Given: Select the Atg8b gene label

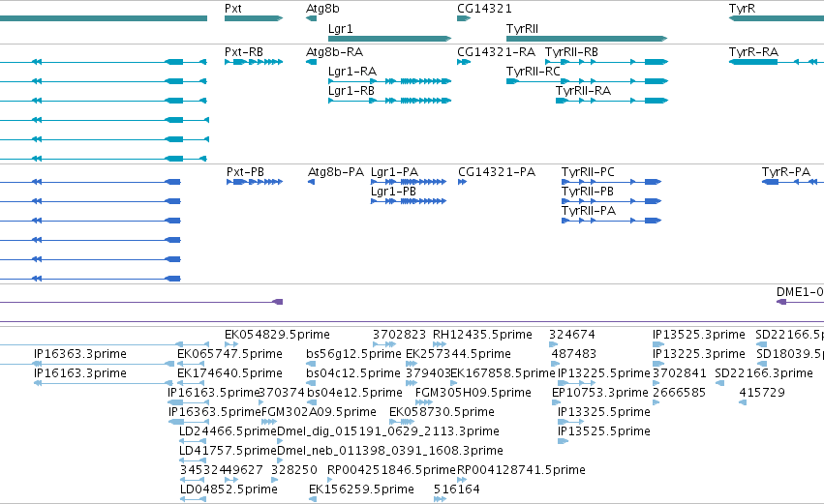Looking at the screenshot, I should coord(322,9).
